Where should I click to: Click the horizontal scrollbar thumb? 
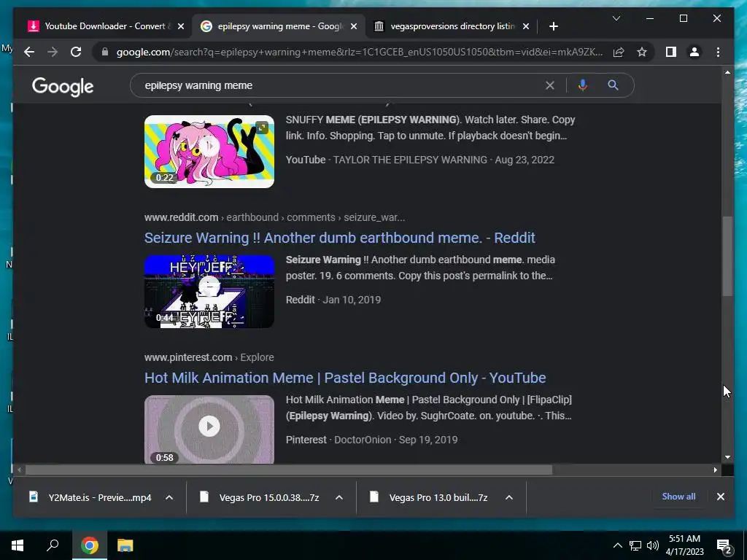tap(289, 470)
